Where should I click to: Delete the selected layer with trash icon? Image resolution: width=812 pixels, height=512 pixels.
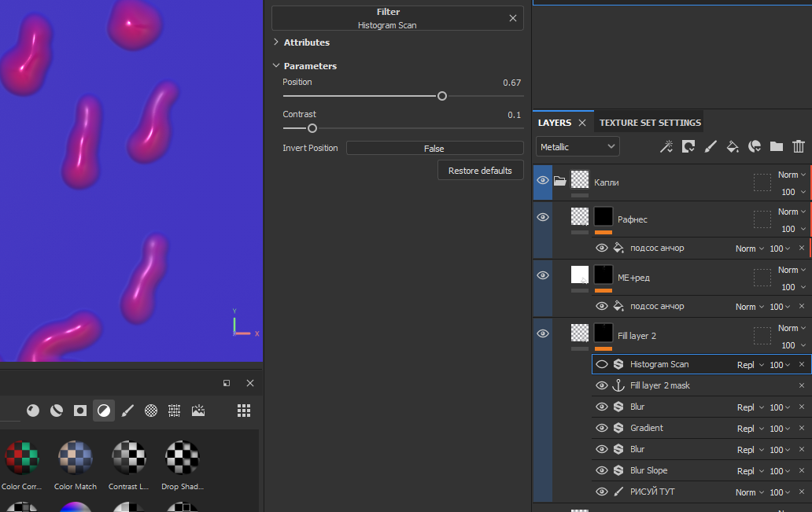pyautogui.click(x=799, y=146)
